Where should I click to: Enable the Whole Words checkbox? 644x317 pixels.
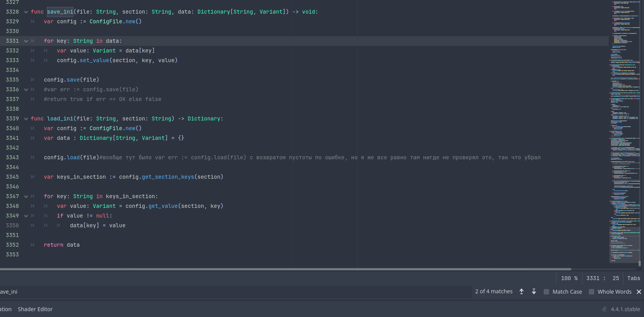[591, 292]
